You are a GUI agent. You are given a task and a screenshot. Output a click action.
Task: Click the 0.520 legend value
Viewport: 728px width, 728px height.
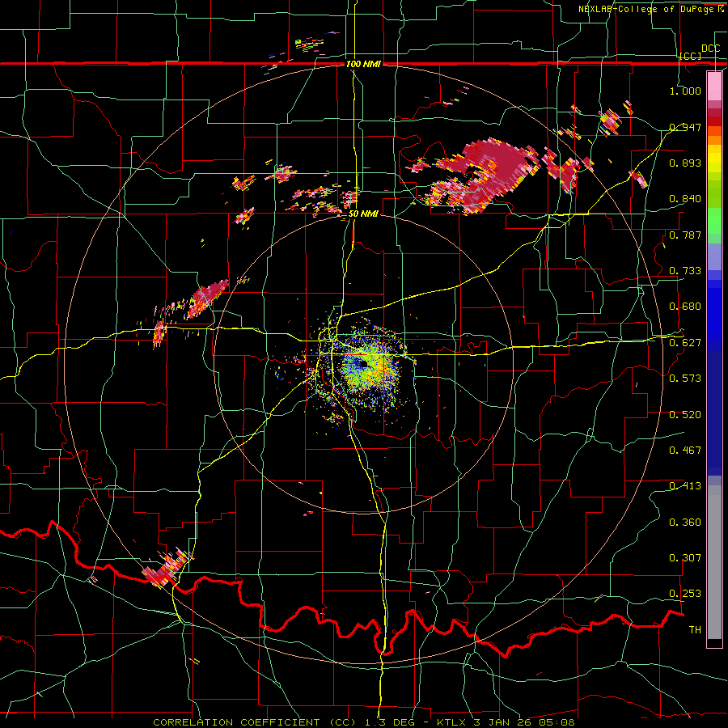click(x=685, y=415)
